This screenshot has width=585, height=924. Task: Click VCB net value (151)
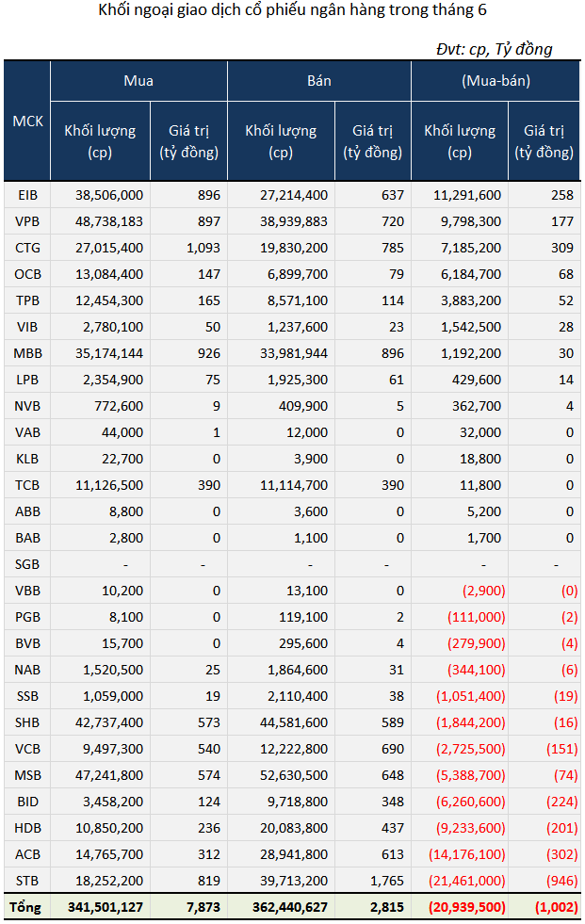coord(561,749)
